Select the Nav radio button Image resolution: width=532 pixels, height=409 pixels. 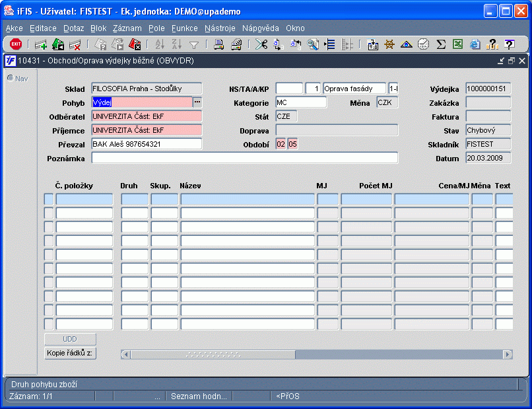coord(11,78)
